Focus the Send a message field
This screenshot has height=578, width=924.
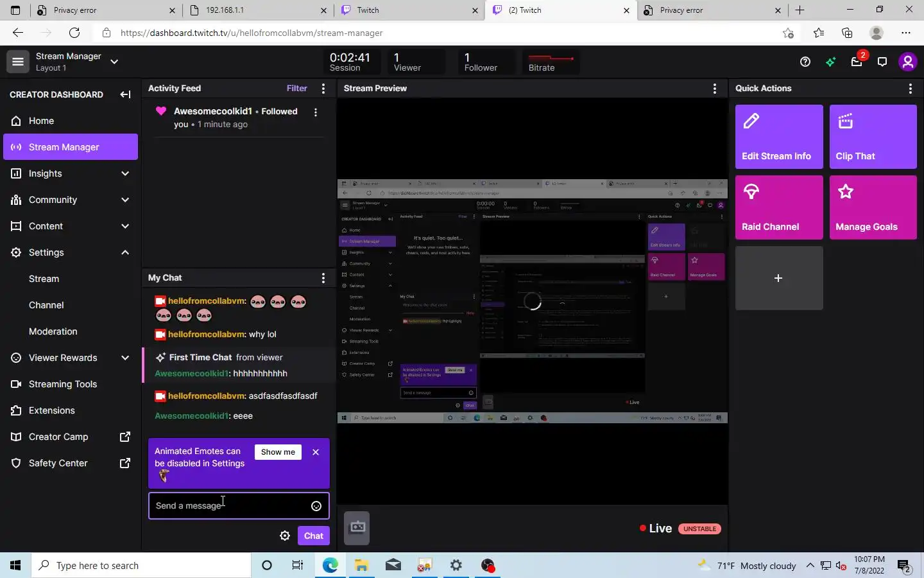239,506
